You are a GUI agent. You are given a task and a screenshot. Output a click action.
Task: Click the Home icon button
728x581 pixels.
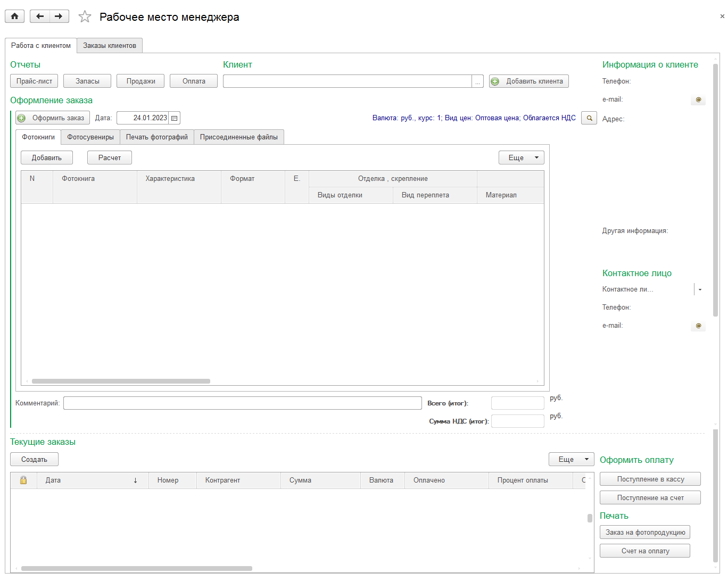(14, 16)
